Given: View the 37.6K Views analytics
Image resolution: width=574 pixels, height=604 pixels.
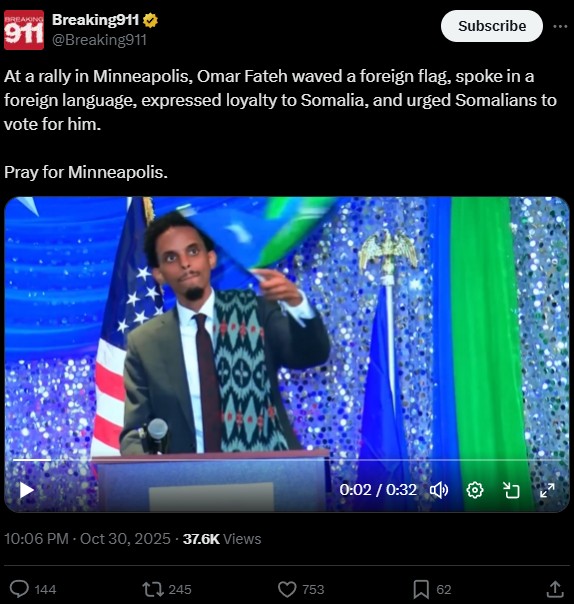Looking at the screenshot, I should (222, 539).
